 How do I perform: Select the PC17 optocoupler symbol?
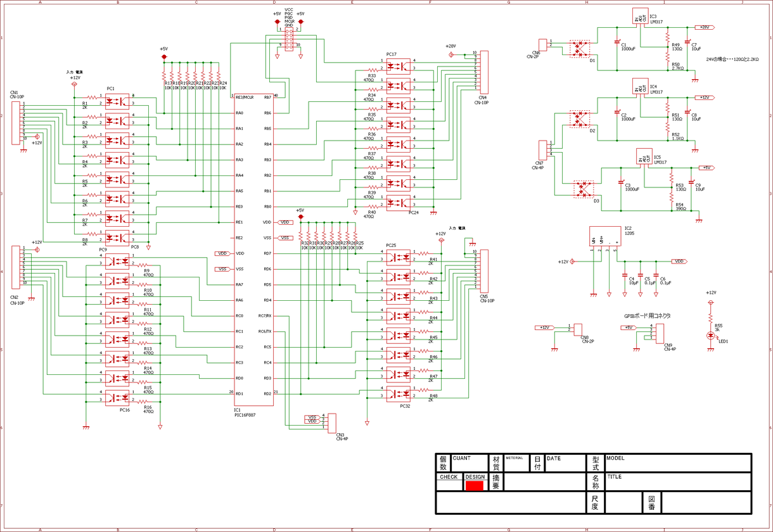(x=399, y=66)
